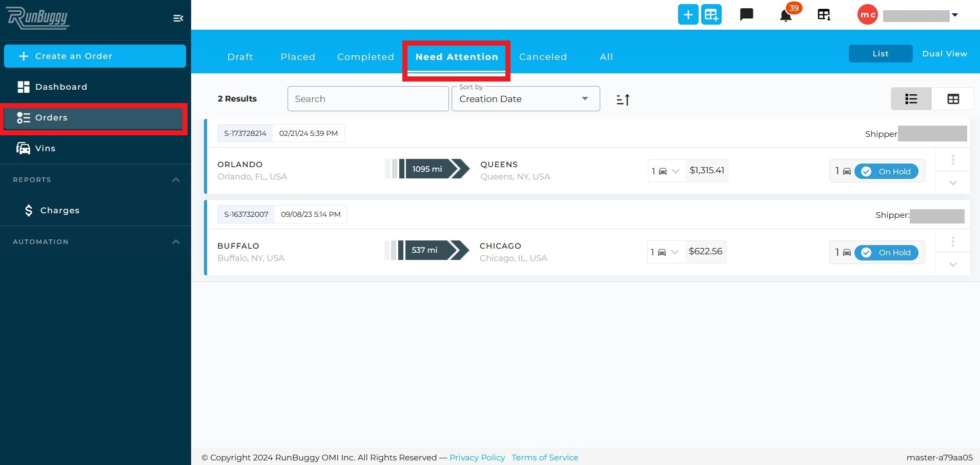
Task: Click On Hold status for Orlando order
Action: (886, 171)
